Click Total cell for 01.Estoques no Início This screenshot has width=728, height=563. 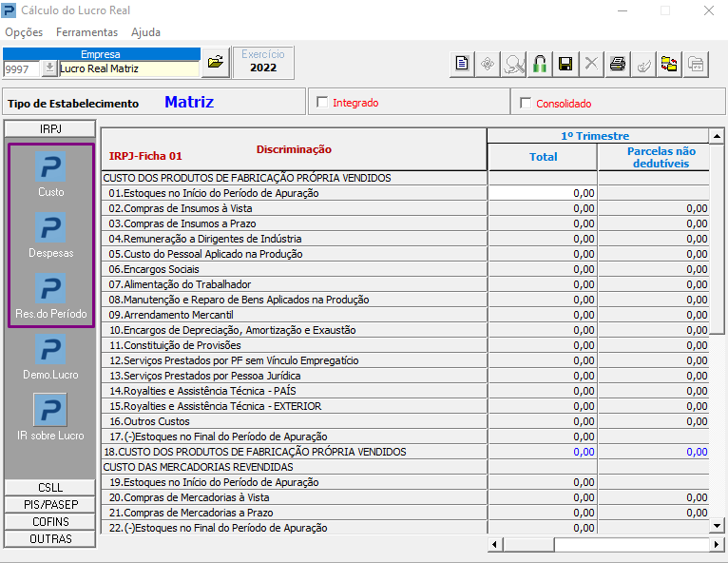coord(543,193)
